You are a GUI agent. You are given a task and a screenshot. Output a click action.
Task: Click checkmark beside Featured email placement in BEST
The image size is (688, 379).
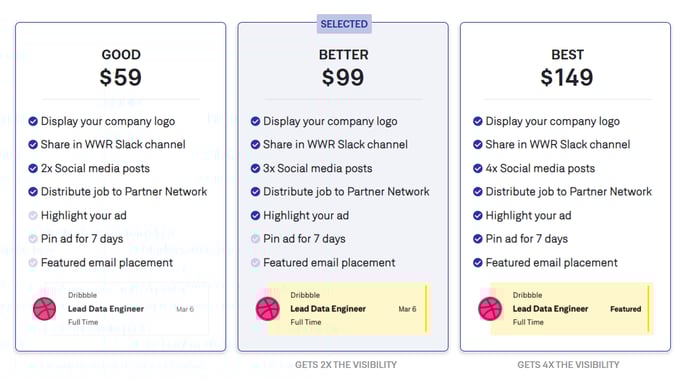pos(478,263)
